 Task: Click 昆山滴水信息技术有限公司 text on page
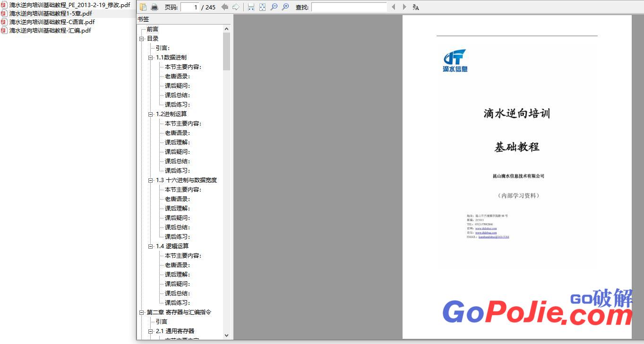point(518,176)
